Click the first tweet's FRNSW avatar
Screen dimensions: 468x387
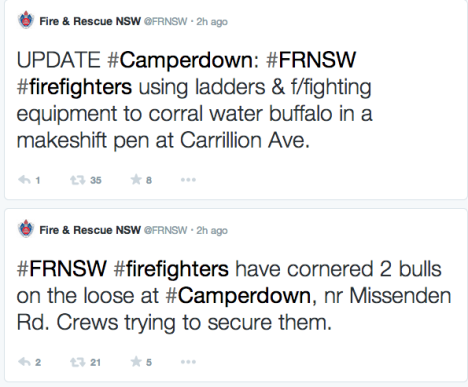pyautogui.click(x=26, y=20)
